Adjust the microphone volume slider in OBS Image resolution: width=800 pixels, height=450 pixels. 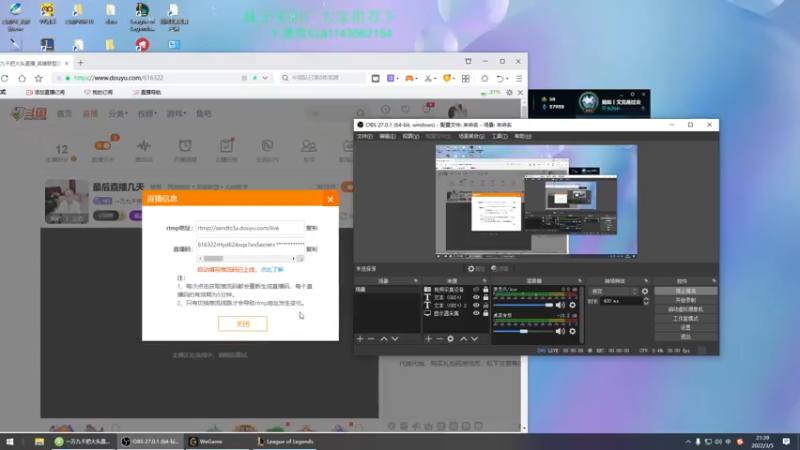coord(523,305)
